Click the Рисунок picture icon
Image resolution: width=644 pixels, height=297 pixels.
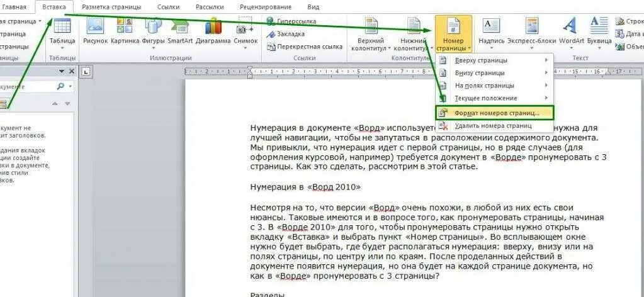click(x=95, y=31)
